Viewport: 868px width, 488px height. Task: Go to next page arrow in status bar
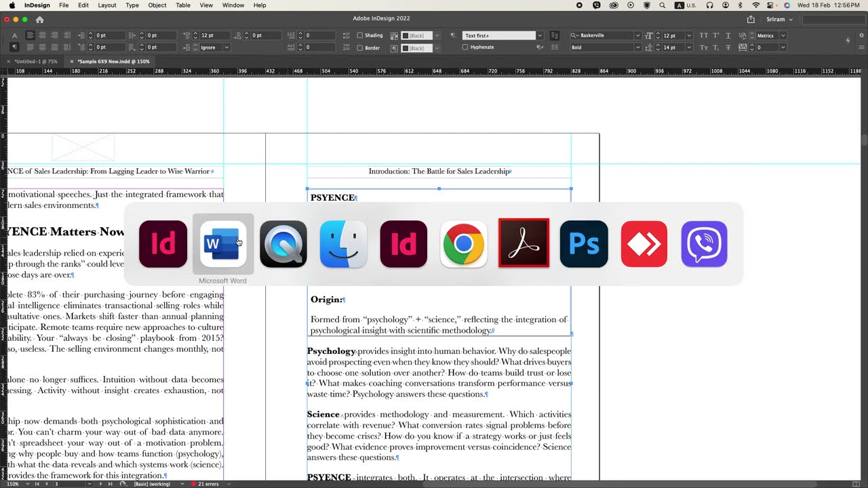point(100,484)
